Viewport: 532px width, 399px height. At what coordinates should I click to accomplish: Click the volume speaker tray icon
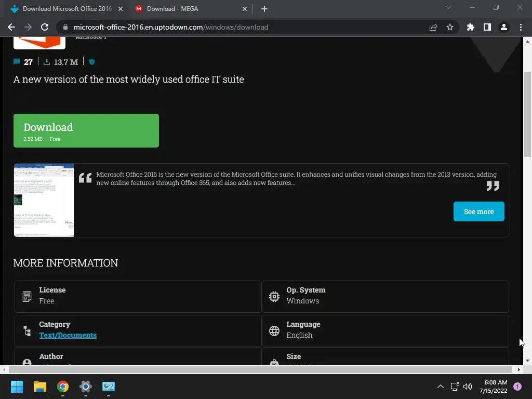[468, 387]
